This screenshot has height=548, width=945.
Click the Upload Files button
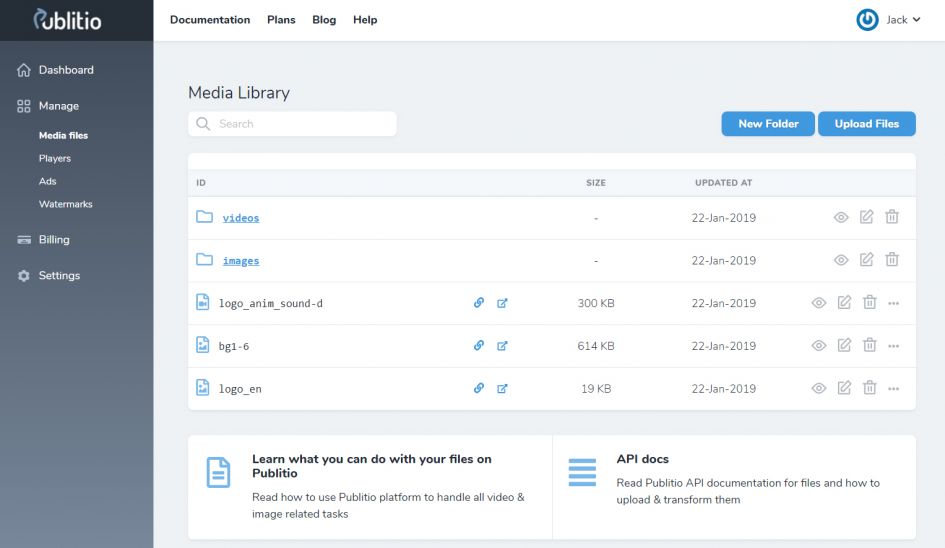tap(867, 124)
